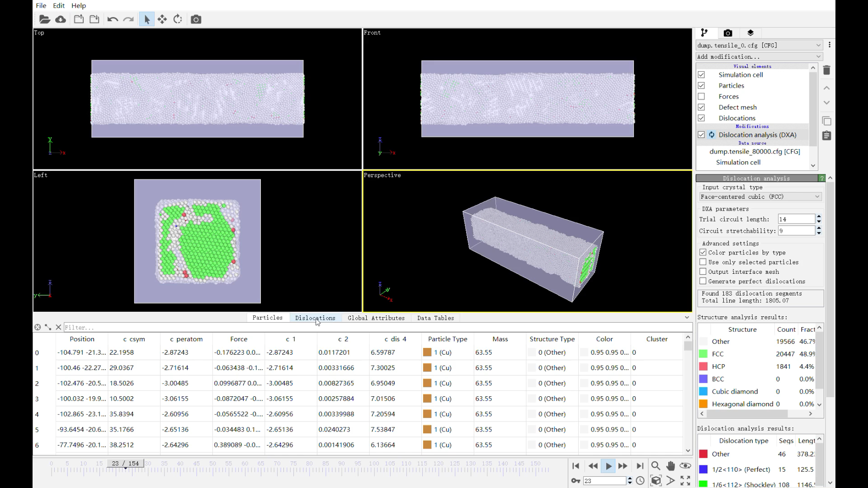Select Dislocation analysis (DXA) modification entry
This screenshot has height=488, width=868.
tap(757, 135)
